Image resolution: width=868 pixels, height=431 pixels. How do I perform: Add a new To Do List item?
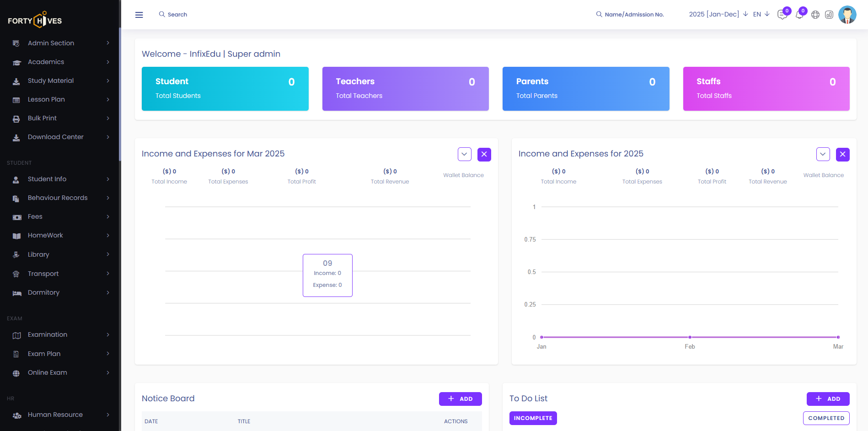pos(828,399)
